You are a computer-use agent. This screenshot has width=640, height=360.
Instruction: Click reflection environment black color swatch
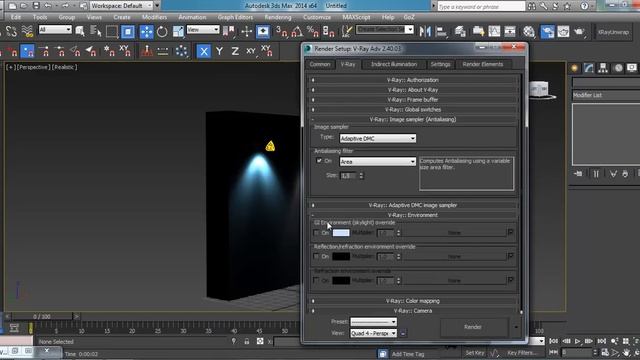pos(341,256)
